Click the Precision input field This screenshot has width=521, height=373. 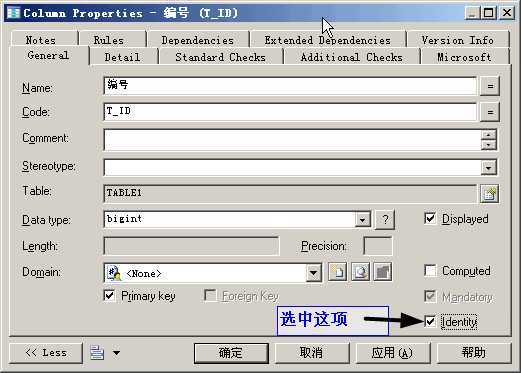pos(378,246)
